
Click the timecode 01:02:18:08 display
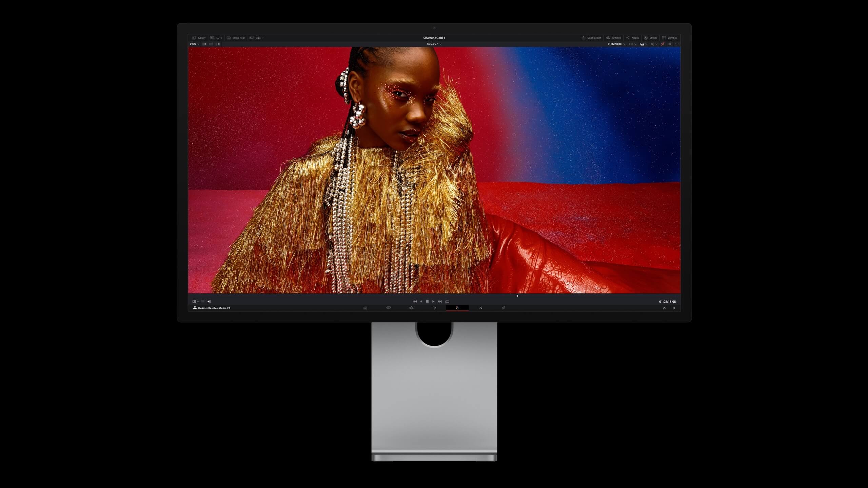click(x=615, y=44)
